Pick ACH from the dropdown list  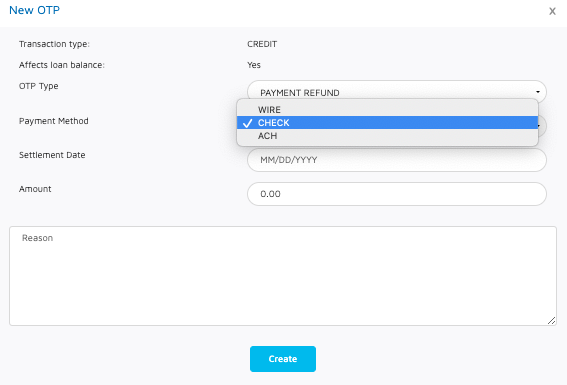coord(387,136)
